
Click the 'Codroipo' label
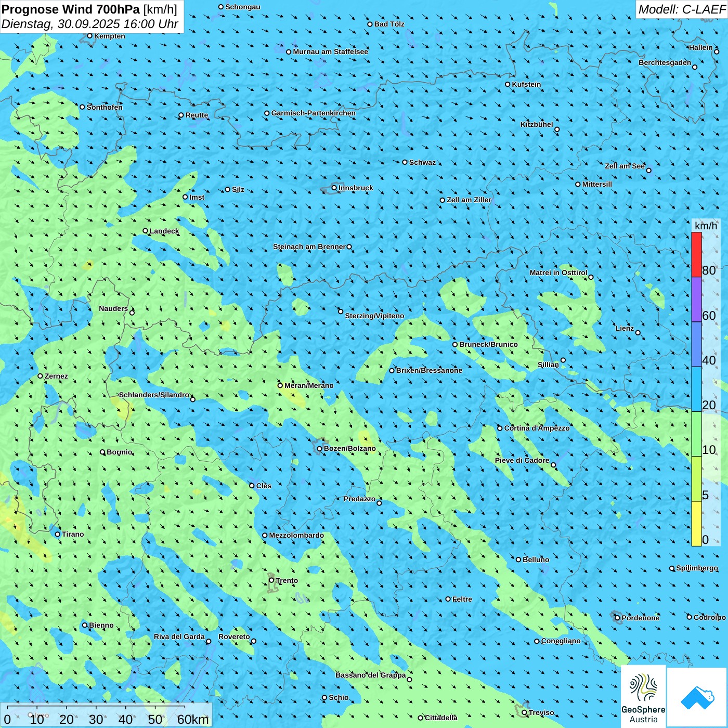pos(710,617)
